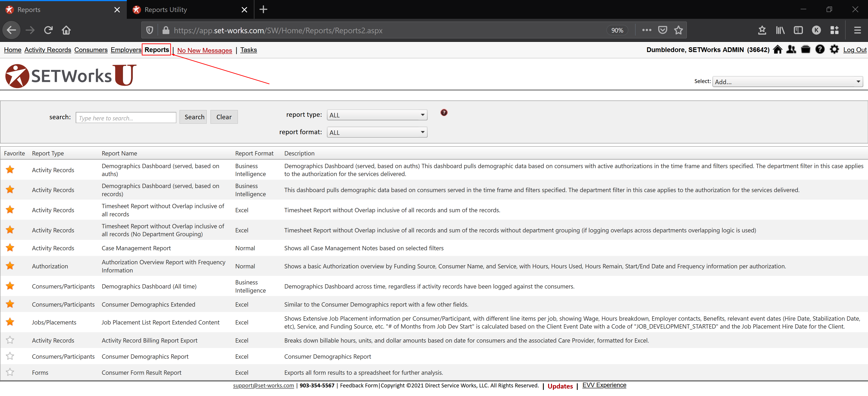This screenshot has height=396, width=868.
Task: Favorite the Consumer Form Result Report
Action: pos(10,372)
